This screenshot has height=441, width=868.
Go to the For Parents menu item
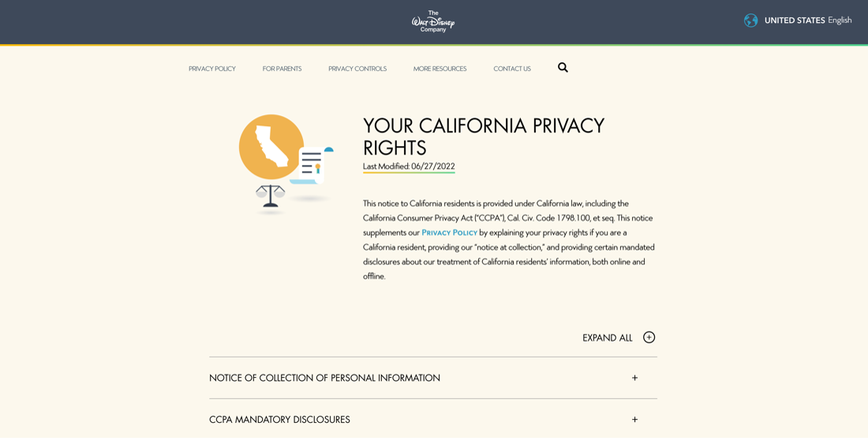[282, 69]
